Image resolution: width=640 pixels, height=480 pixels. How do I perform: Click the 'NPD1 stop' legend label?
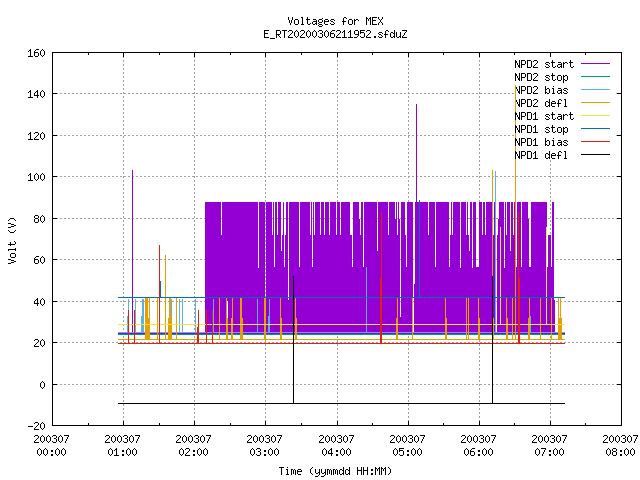coord(541,129)
